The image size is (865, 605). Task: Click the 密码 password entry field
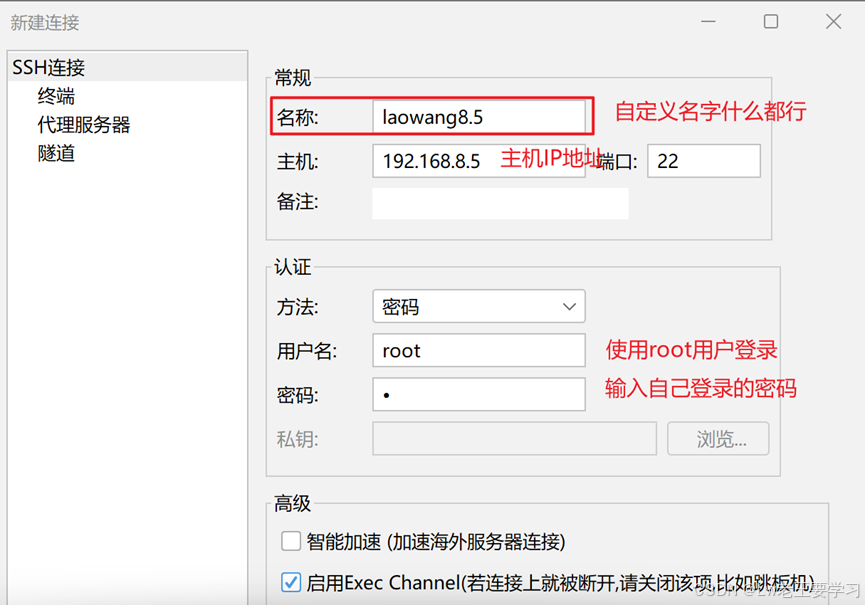click(x=478, y=394)
